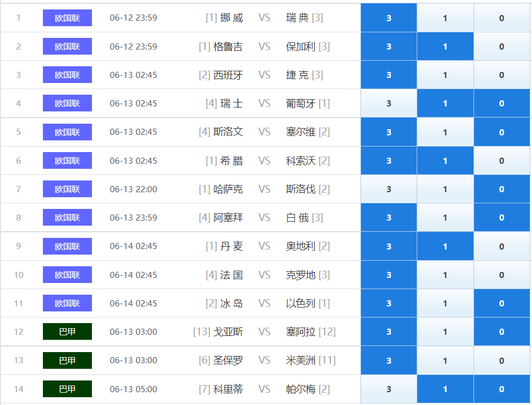Toggle the 1 option for 格鲁吉 vs 保加利
Viewport: 532px width, 405px height.
445,46
